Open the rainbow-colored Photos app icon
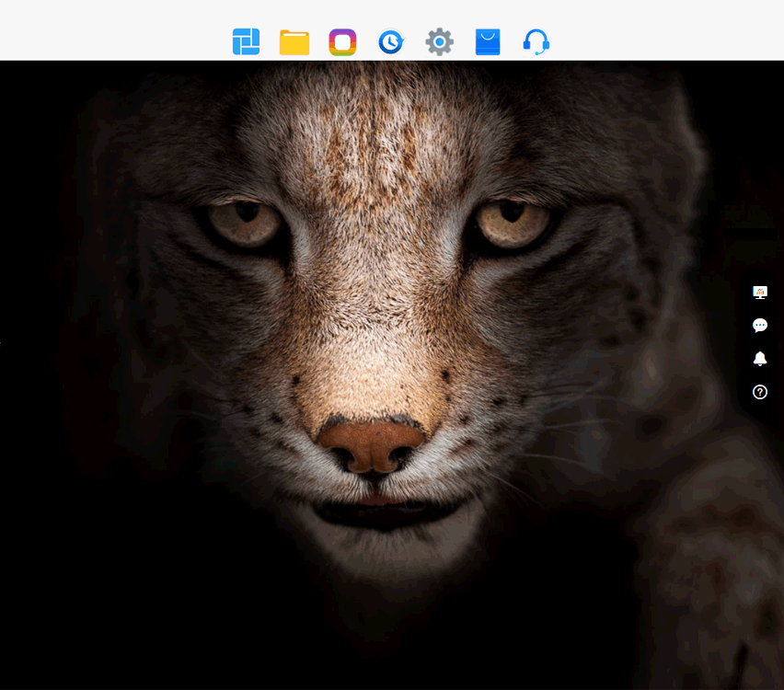Viewport: 784px width, 690px height. click(342, 42)
